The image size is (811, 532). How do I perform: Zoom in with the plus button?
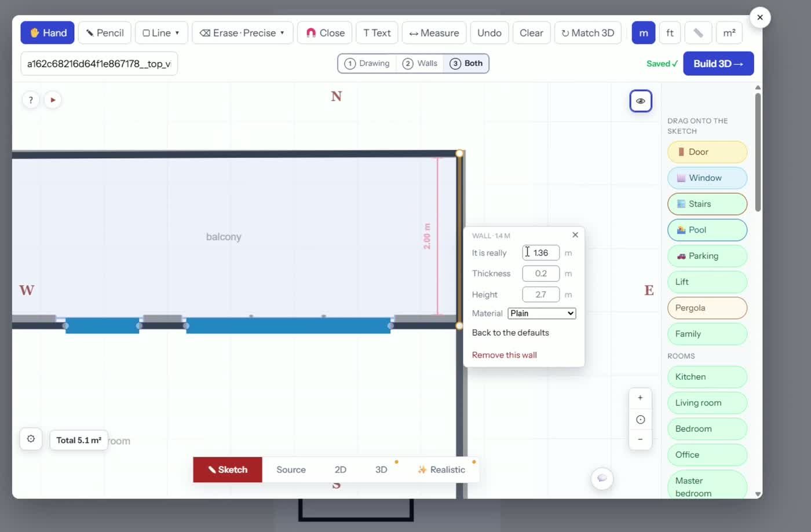(x=640, y=398)
